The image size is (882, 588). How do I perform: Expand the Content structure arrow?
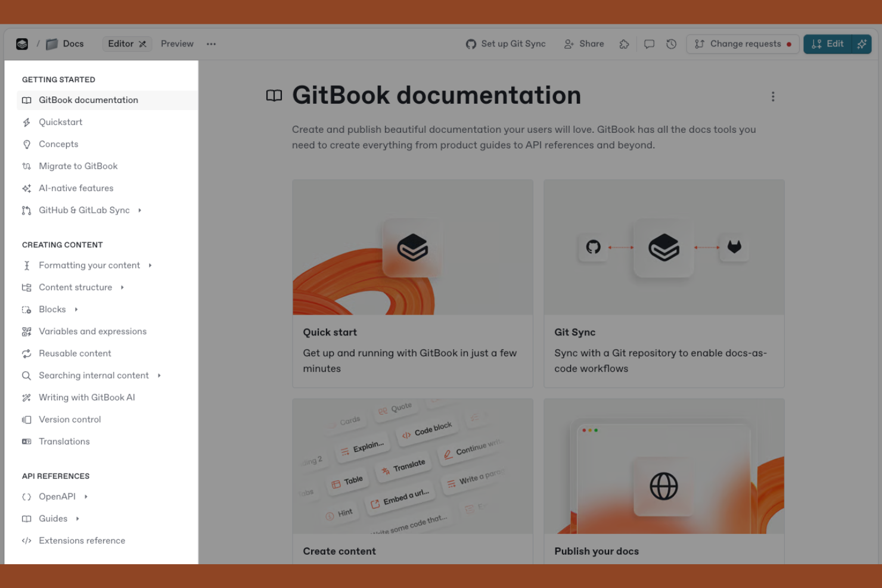122,288
